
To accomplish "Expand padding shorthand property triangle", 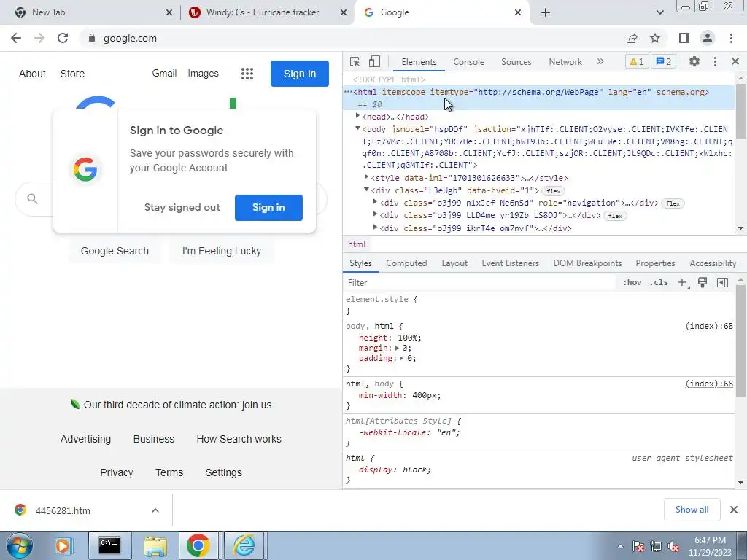I will point(402,359).
